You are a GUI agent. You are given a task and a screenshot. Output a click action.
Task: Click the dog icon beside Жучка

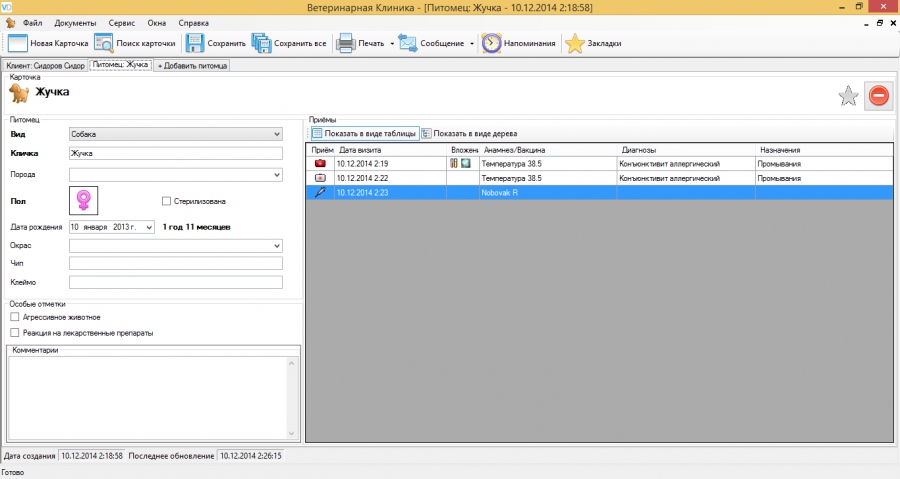(x=19, y=93)
